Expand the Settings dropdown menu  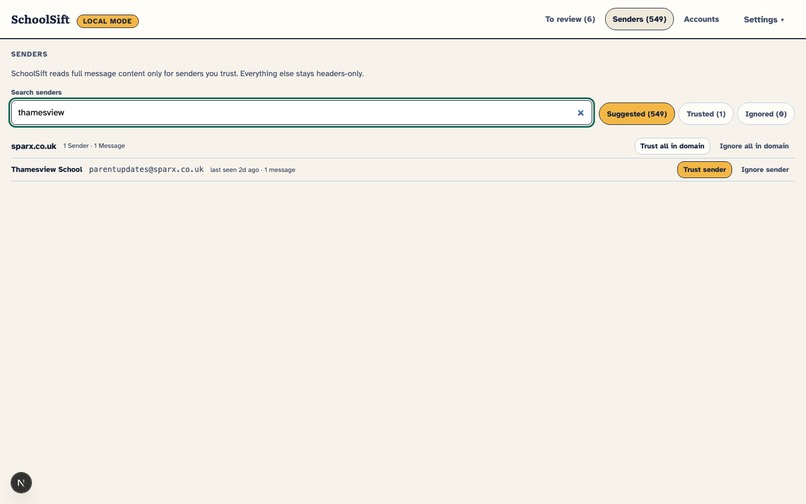point(764,20)
